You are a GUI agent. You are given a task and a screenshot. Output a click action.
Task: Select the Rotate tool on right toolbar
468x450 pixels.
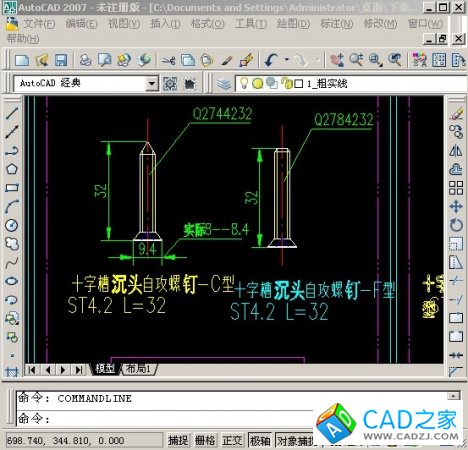click(456, 225)
